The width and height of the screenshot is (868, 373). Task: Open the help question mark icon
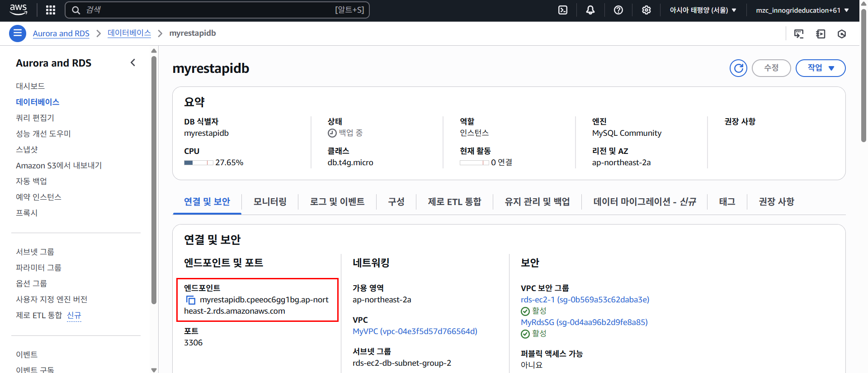[x=618, y=10]
